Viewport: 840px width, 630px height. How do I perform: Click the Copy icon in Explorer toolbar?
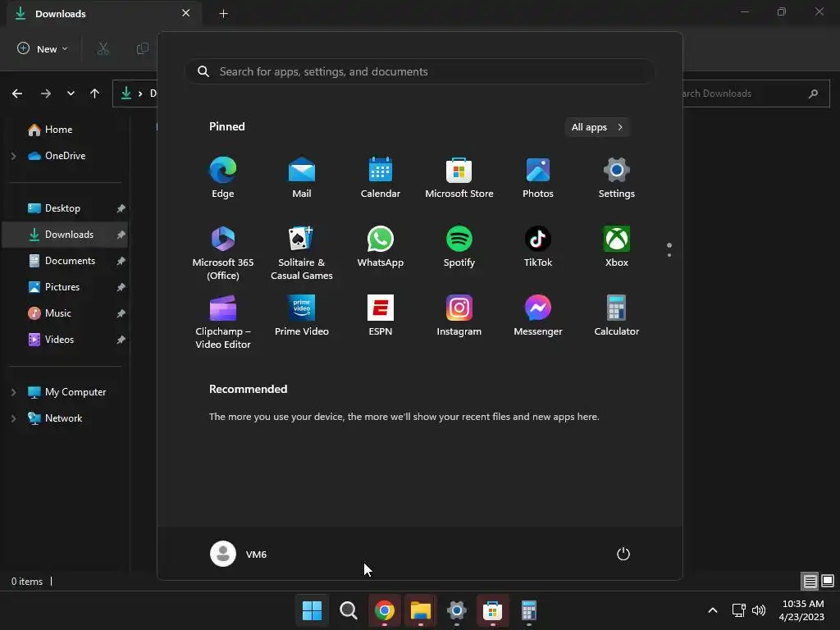(x=143, y=48)
